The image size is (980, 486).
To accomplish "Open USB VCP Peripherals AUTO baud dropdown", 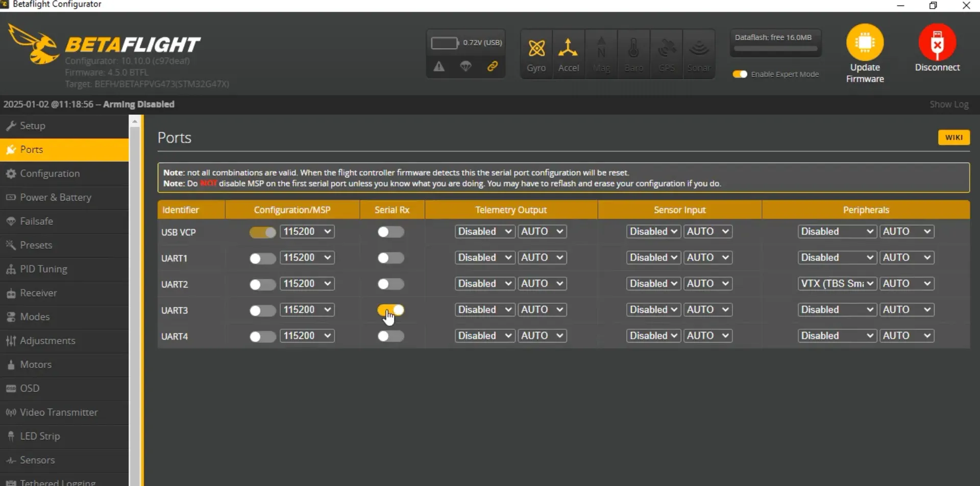I will click(907, 232).
